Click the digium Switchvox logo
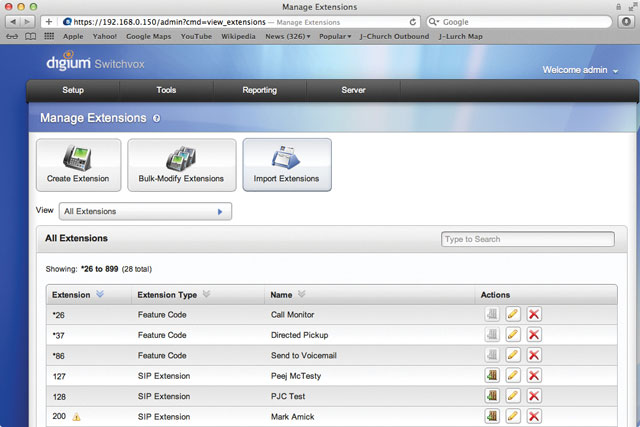 95,61
